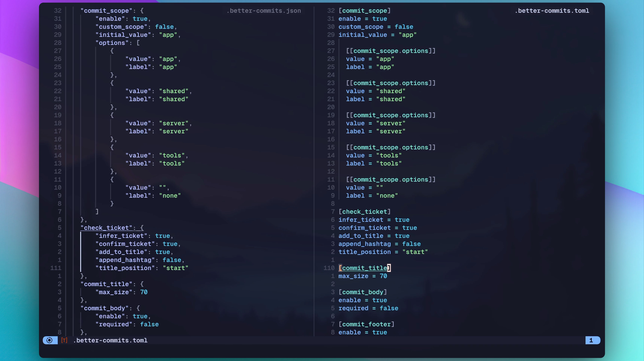The width and height of the screenshot is (644, 361).
Task: Click "max_size": 70 in the JSON pane
Action: click(121, 292)
